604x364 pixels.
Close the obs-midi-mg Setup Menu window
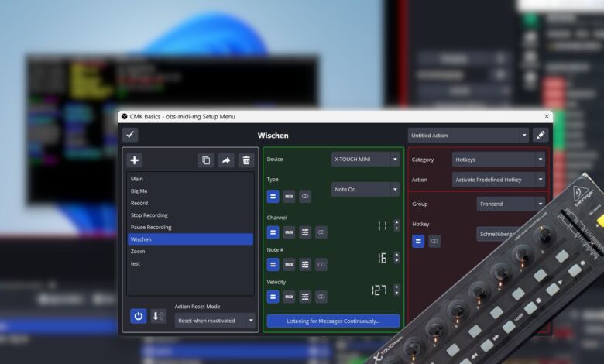point(547,116)
